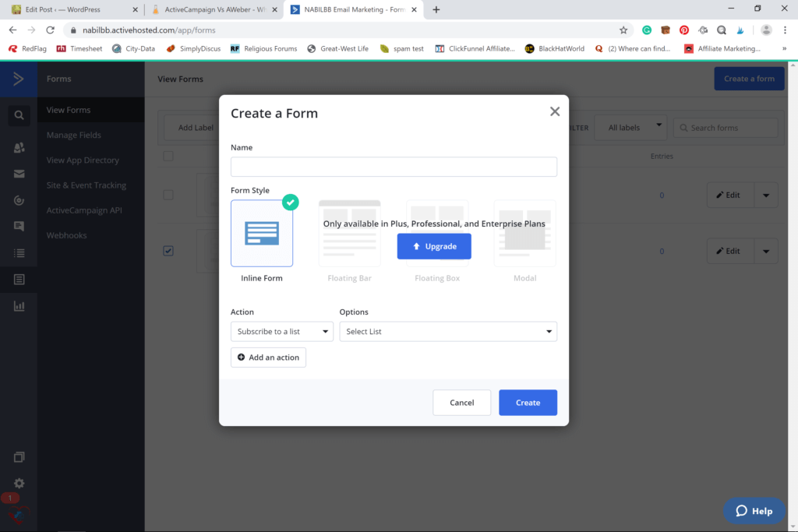The height and width of the screenshot is (532, 798).
Task: Open the Settings gear icon in sidebar
Action: click(x=19, y=483)
